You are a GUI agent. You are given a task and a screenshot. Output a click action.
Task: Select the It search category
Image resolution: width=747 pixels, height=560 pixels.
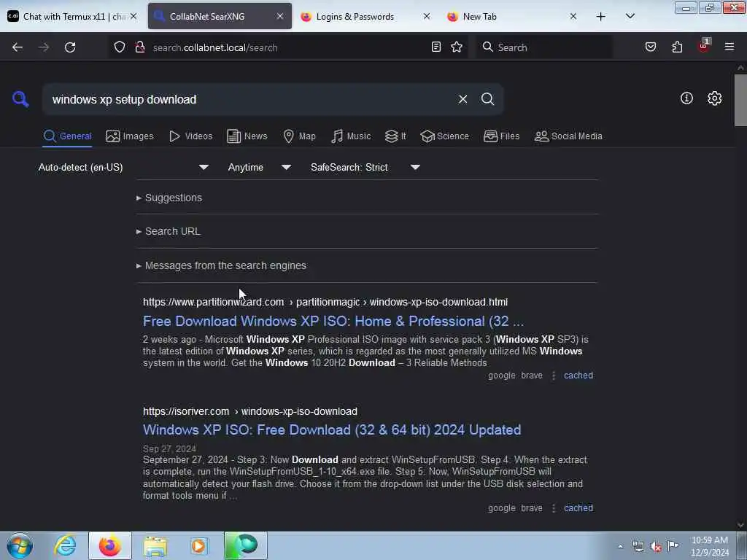(x=395, y=136)
